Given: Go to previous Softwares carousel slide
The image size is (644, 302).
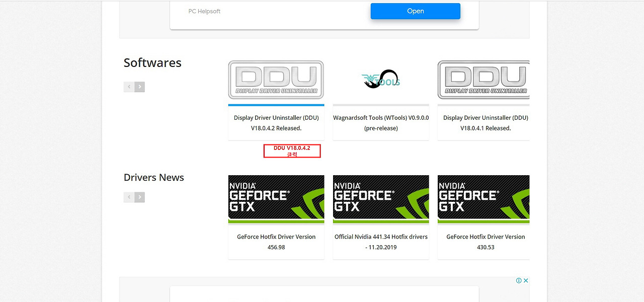Looking at the screenshot, I should 129,87.
